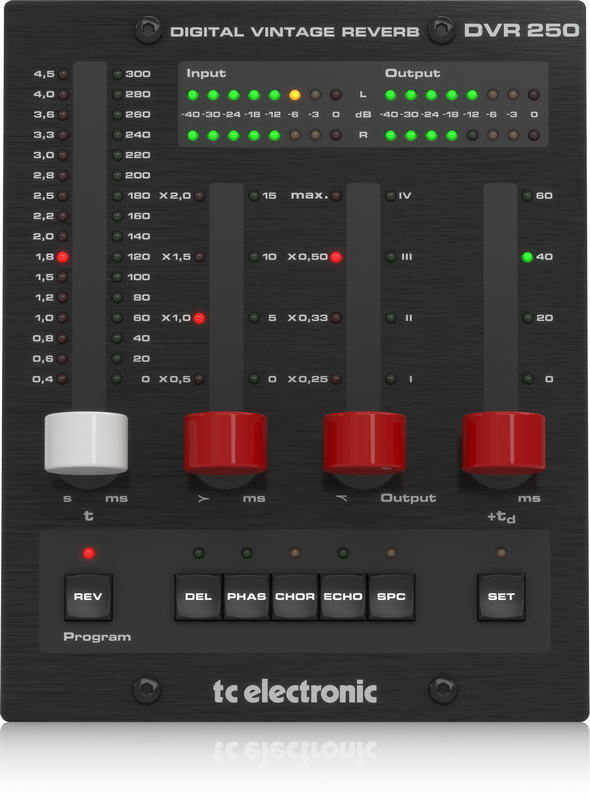
Task: Click the red low frequency multiplier fader
Action: (226, 443)
